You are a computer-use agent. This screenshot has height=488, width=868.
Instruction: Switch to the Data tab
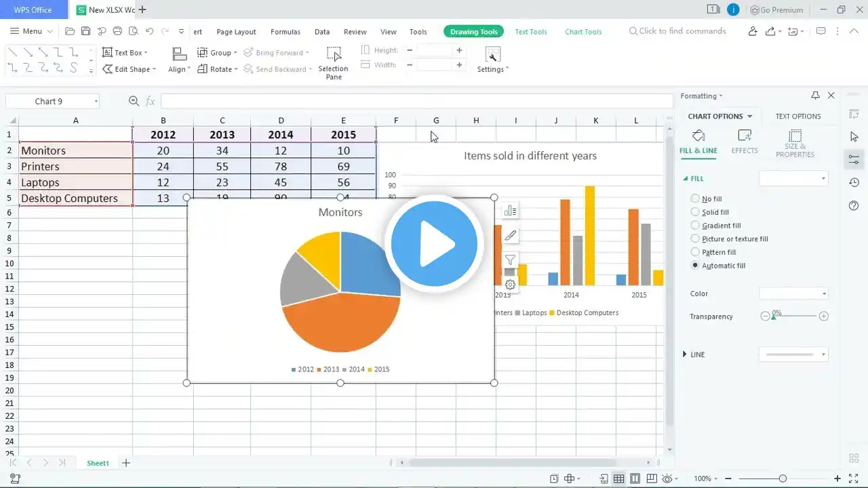[x=322, y=32]
